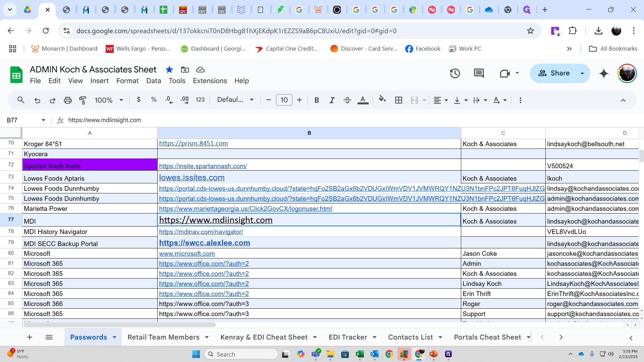Open the File menu
This screenshot has width=644, height=362.
(35, 81)
